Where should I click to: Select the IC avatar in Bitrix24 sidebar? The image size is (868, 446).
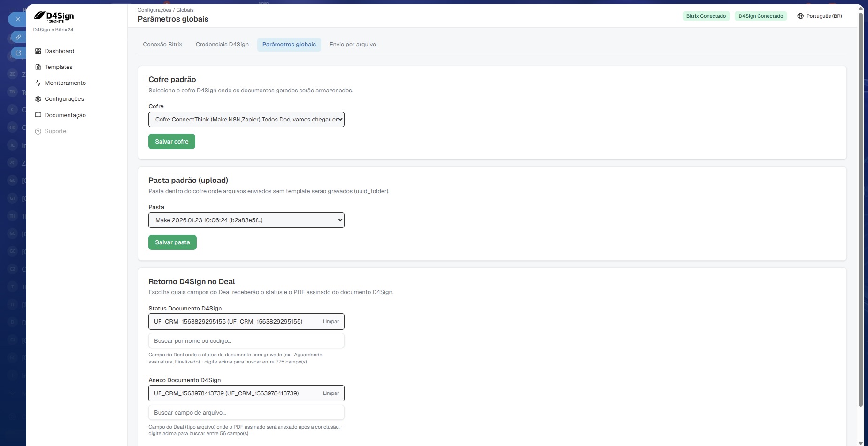13,145
